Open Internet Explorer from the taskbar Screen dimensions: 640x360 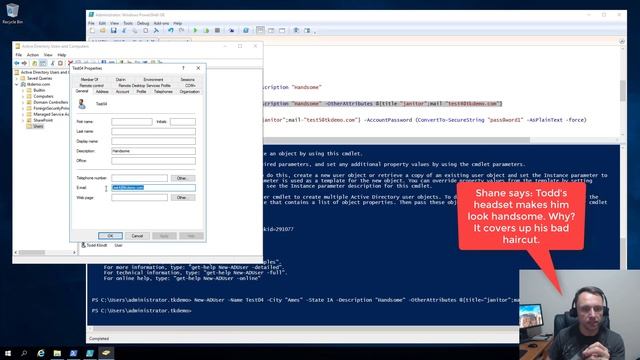pyautogui.click(x=41, y=353)
